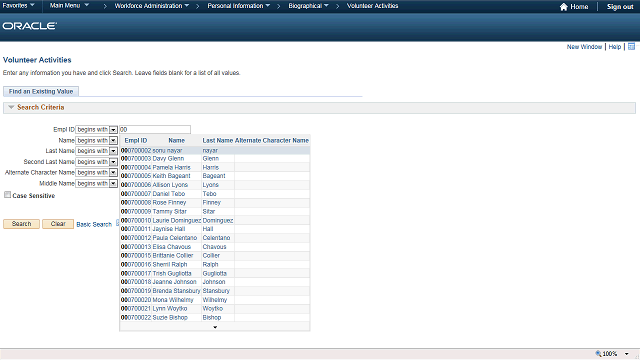
Task: Select the row for sonu nayar
Action: pos(215,150)
